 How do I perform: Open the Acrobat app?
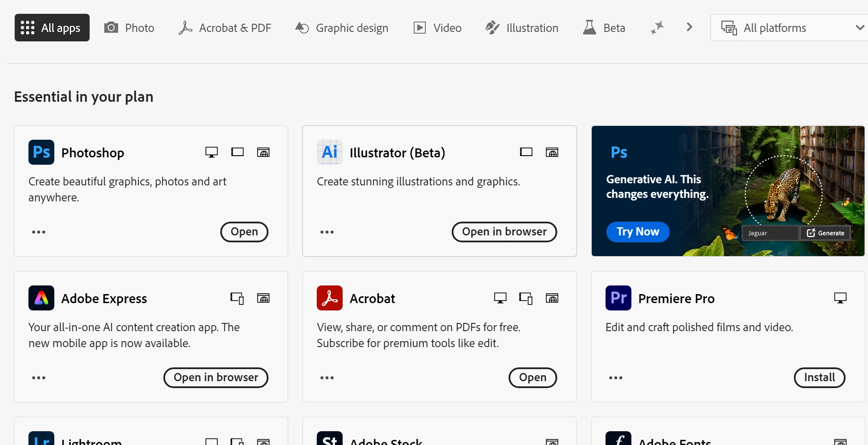point(533,378)
